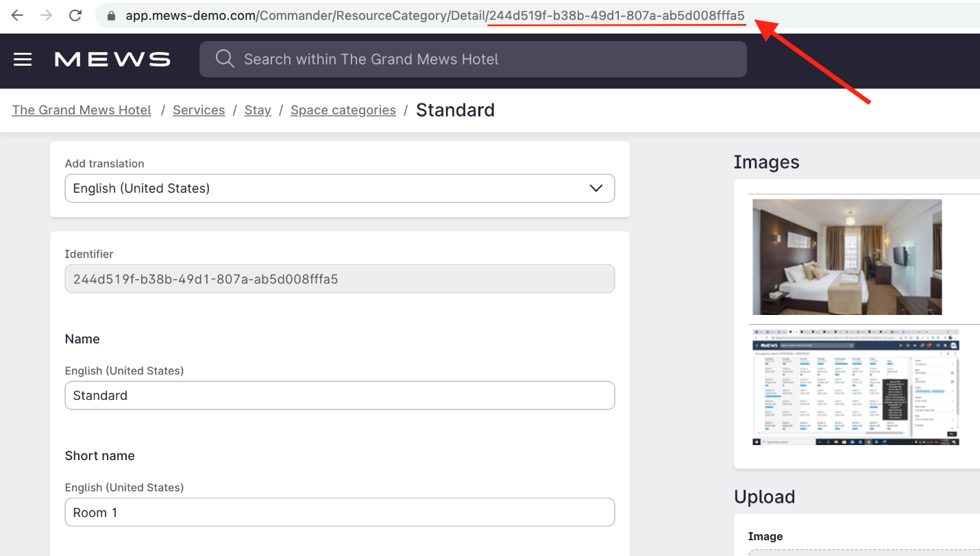Click inside the Name field showing Standard
This screenshot has height=556, width=980.
click(339, 395)
